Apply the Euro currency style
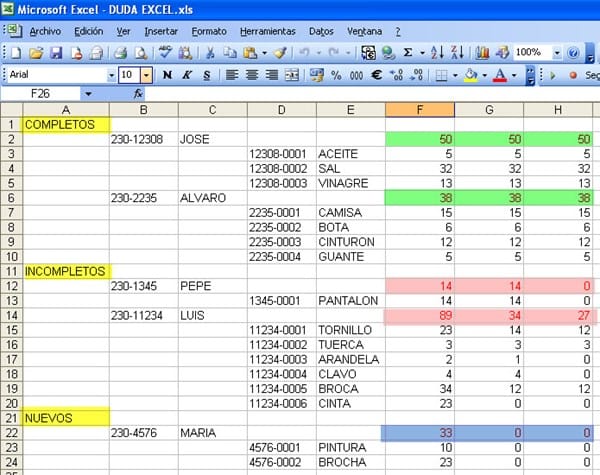Image resolution: width=600 pixels, height=475 pixels. tap(376, 75)
